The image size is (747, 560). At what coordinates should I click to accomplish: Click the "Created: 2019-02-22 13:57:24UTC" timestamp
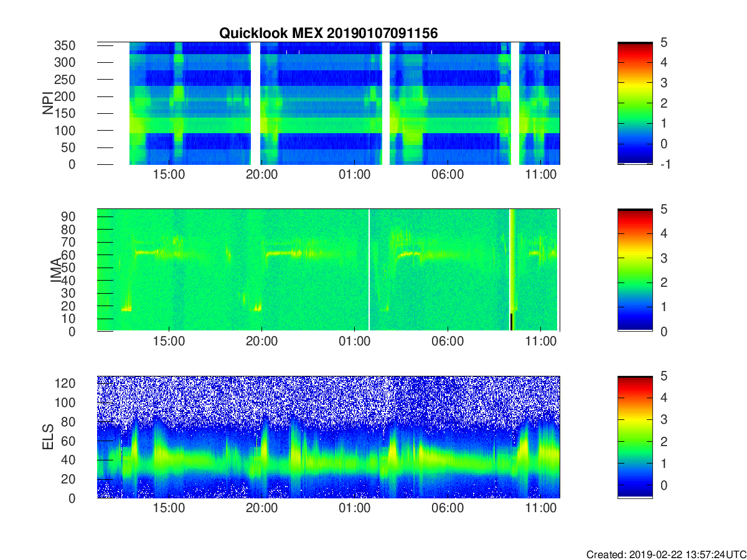click(666, 554)
